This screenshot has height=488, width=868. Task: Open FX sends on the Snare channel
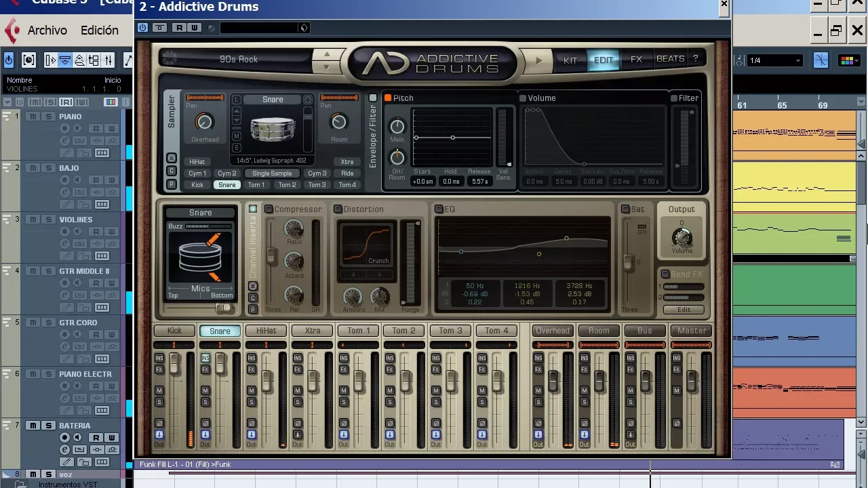coord(205,369)
